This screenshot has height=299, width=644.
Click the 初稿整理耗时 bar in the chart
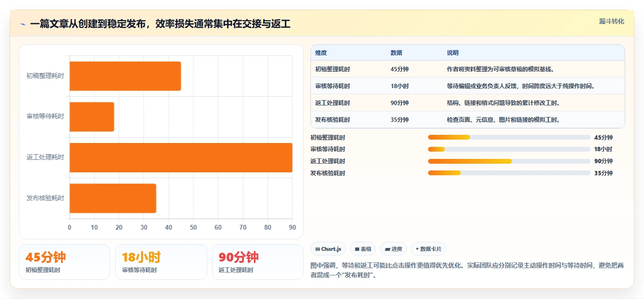[125, 76]
